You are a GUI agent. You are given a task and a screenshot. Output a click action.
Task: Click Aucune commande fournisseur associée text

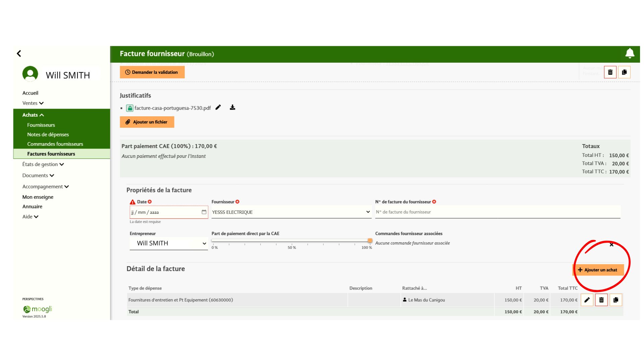412,243
